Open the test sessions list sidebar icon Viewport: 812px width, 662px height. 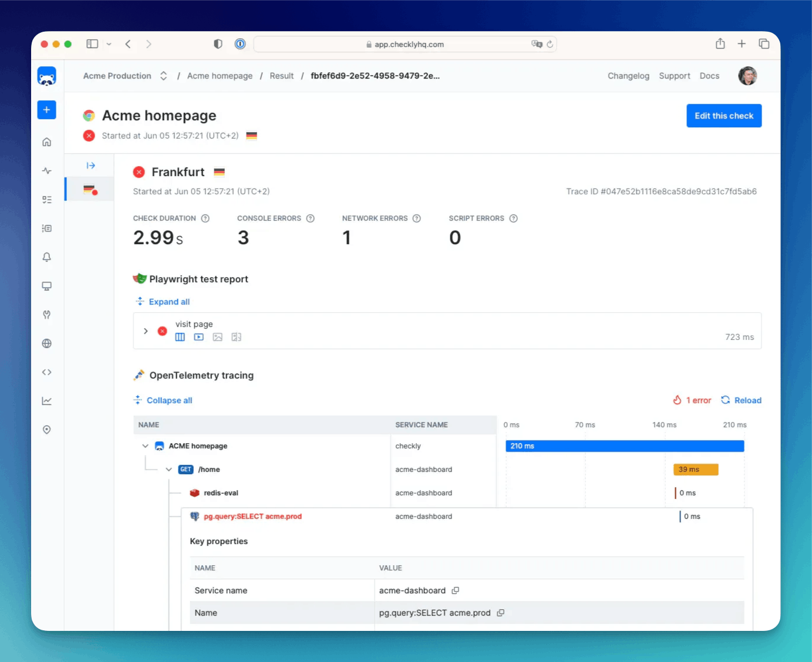coord(47,228)
